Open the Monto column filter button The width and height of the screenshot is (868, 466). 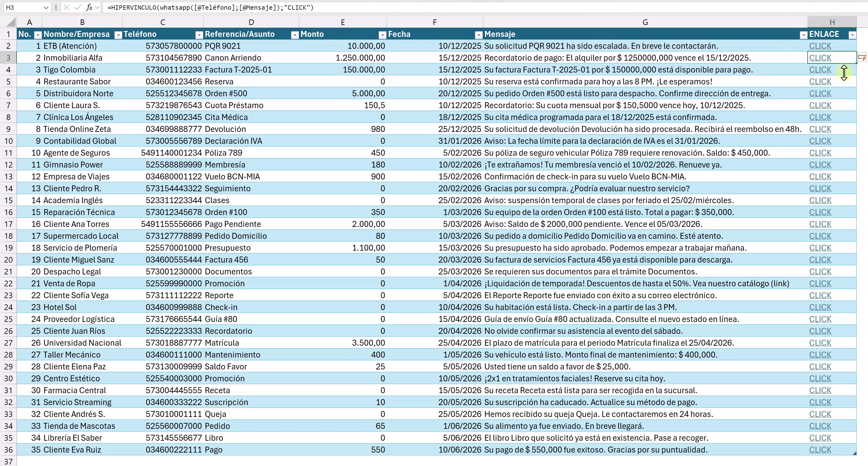[382, 35]
